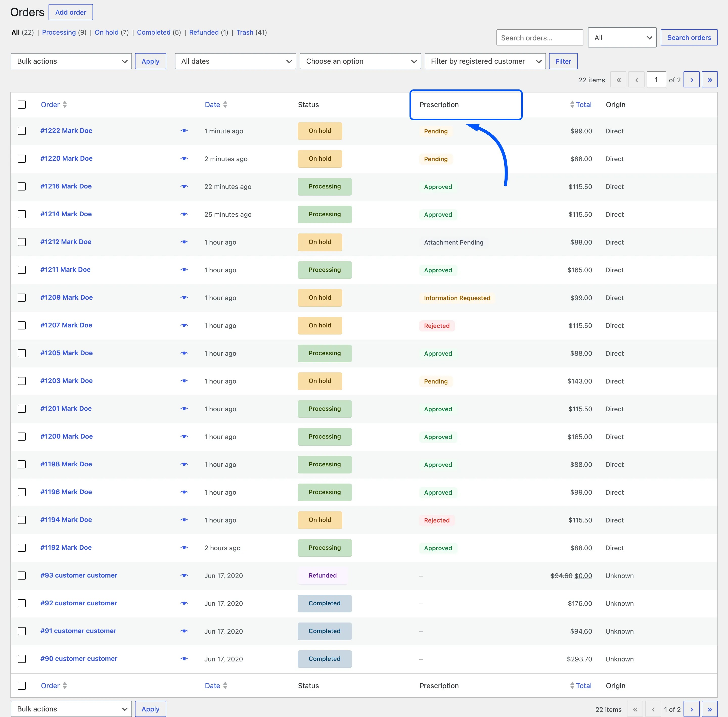Open the bottom Bulk actions dropdown
Viewport: 728px width, 717px height.
click(71, 709)
